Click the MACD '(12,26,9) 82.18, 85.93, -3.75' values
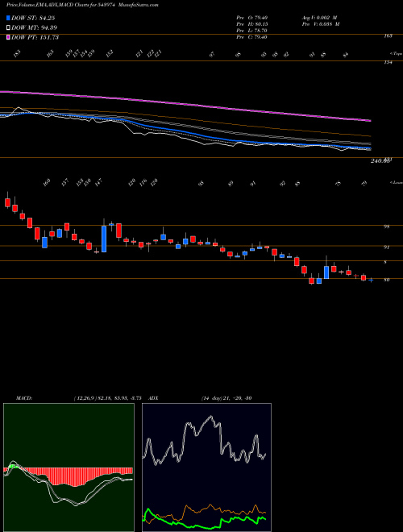Image resolution: width=403 pixels, height=532 pixels. 110,398
